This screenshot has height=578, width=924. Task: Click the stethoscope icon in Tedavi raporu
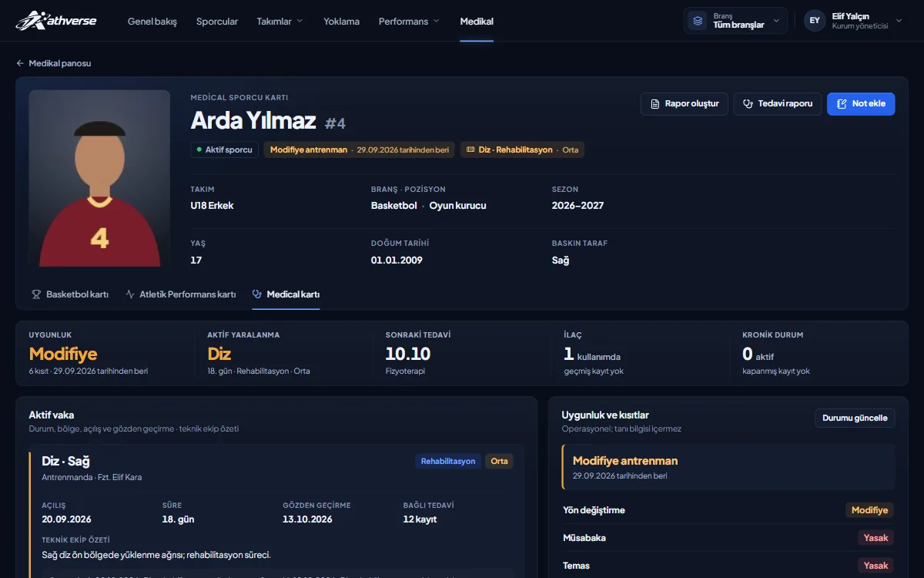(748, 104)
